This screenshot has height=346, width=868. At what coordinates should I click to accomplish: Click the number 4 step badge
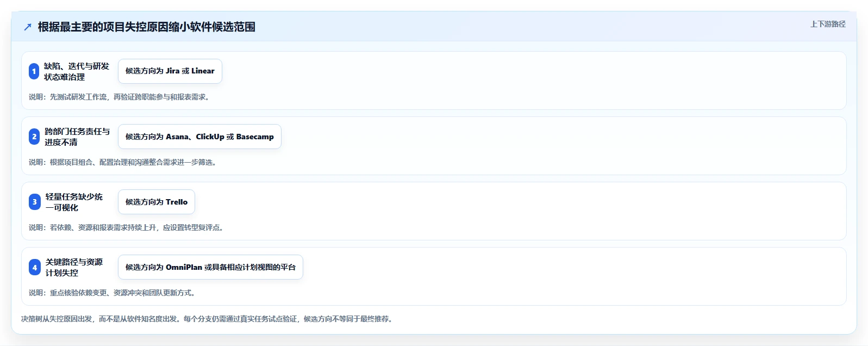(x=35, y=267)
